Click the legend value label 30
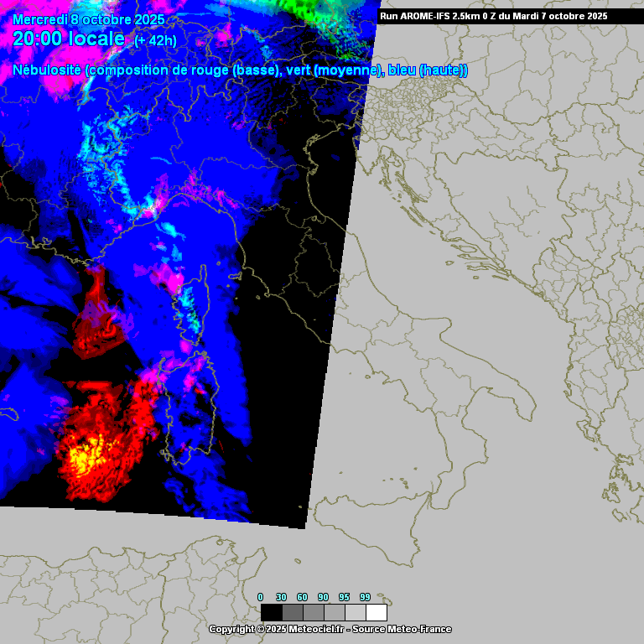The image size is (644, 644). [x=282, y=597]
